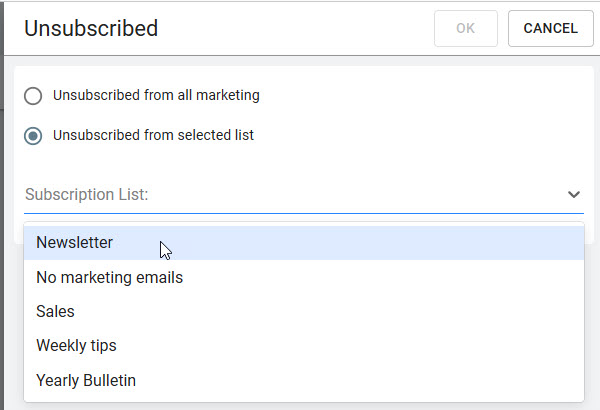This screenshot has width=600, height=410.
Task: Click the 'Subscription List:' placeholder text
Action: (x=87, y=194)
